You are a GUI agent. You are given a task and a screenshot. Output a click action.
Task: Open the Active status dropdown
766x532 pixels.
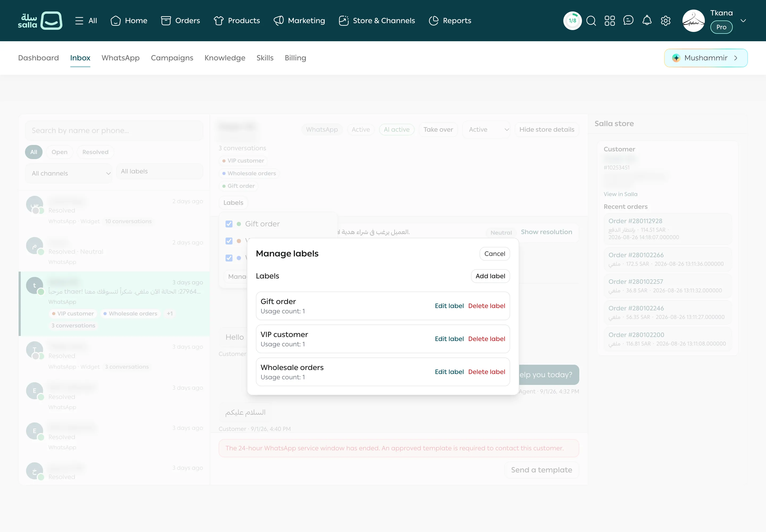pos(486,130)
